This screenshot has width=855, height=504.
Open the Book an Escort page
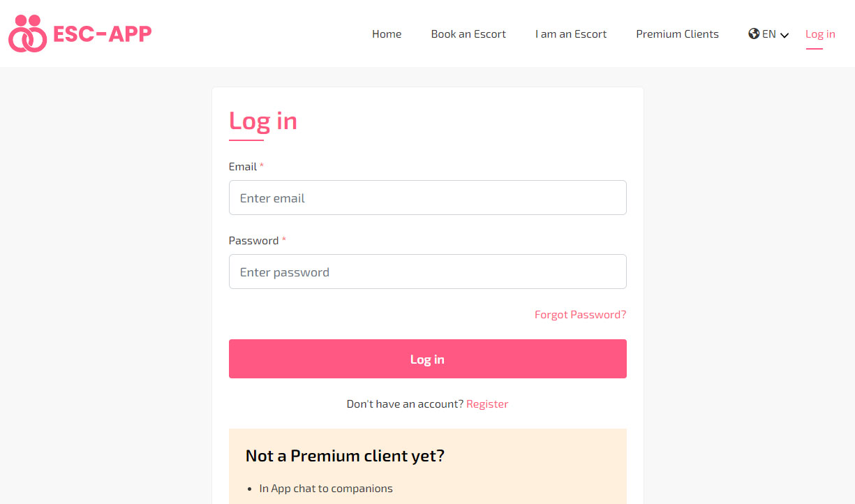(x=468, y=34)
